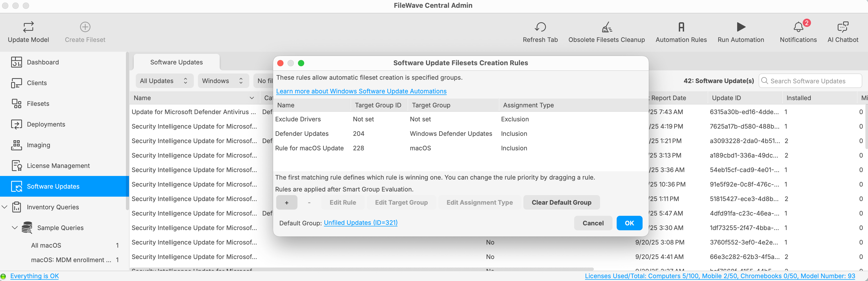Collapse the Sample Queries group
The width and height of the screenshot is (868, 281).
15,228
